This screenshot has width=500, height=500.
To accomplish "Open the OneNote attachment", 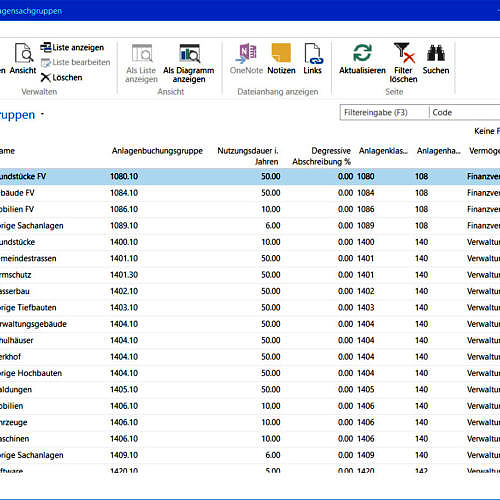I will pyautogui.click(x=246, y=59).
